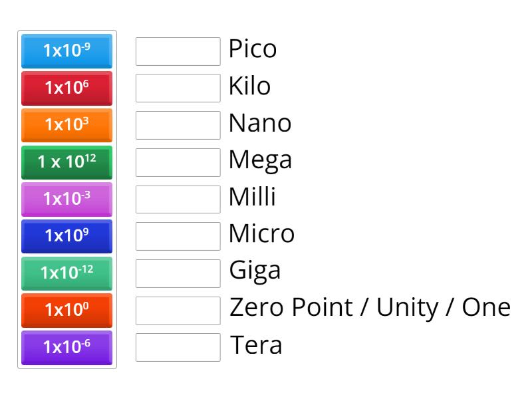This screenshot has width=532, height=399.
Task: Click the answer box for Milli
Action: [178, 199]
